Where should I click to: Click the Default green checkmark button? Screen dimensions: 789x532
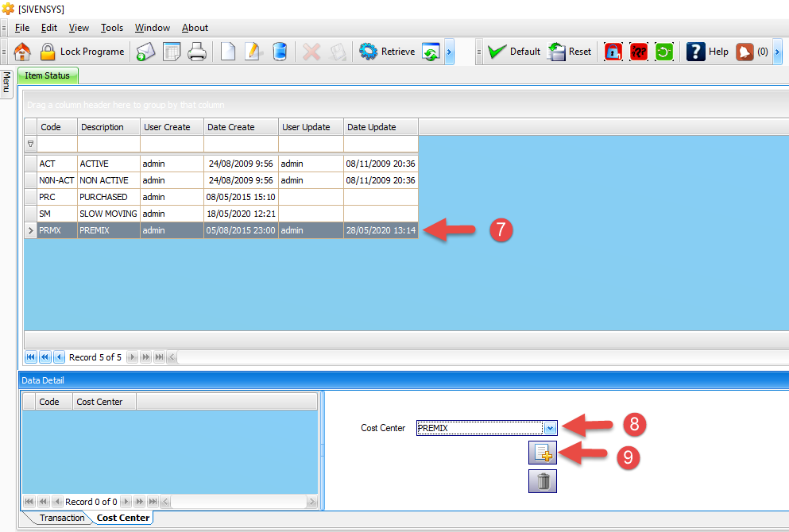pyautogui.click(x=514, y=52)
